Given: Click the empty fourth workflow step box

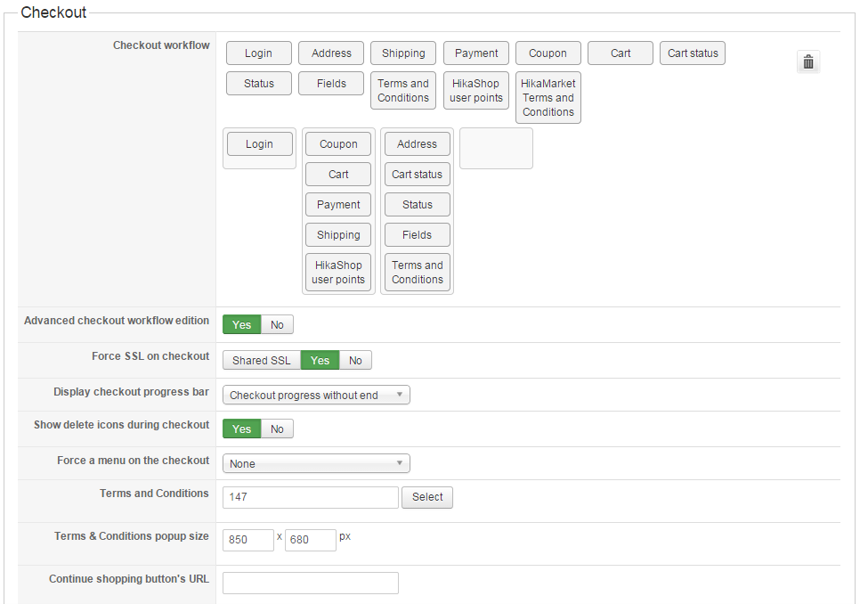Looking at the screenshot, I should [x=496, y=149].
